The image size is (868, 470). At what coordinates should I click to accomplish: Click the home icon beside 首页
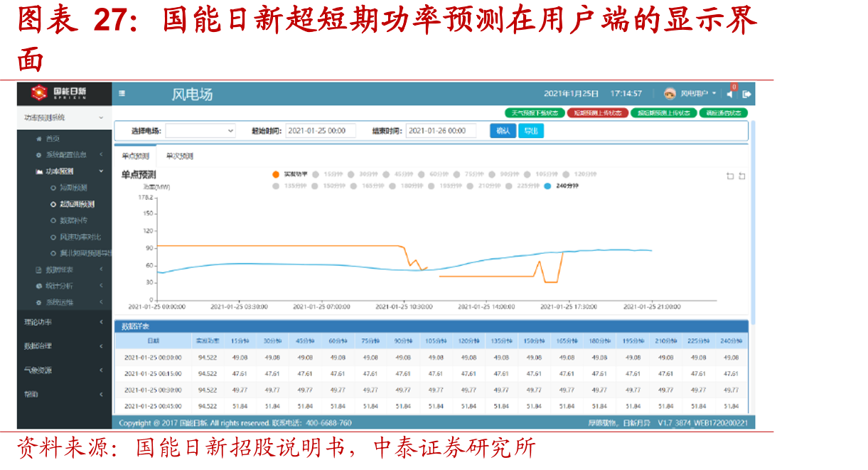38,139
